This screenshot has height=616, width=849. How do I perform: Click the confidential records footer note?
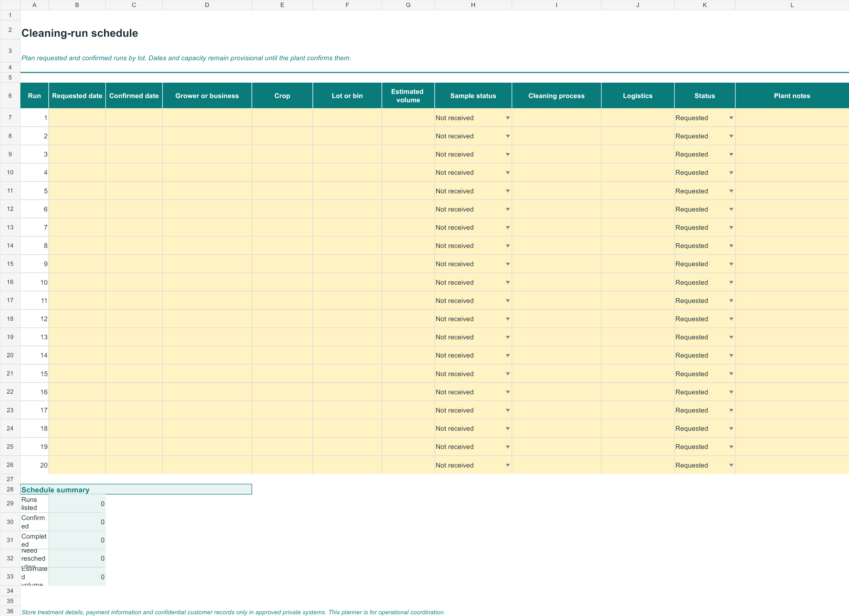[233, 612]
